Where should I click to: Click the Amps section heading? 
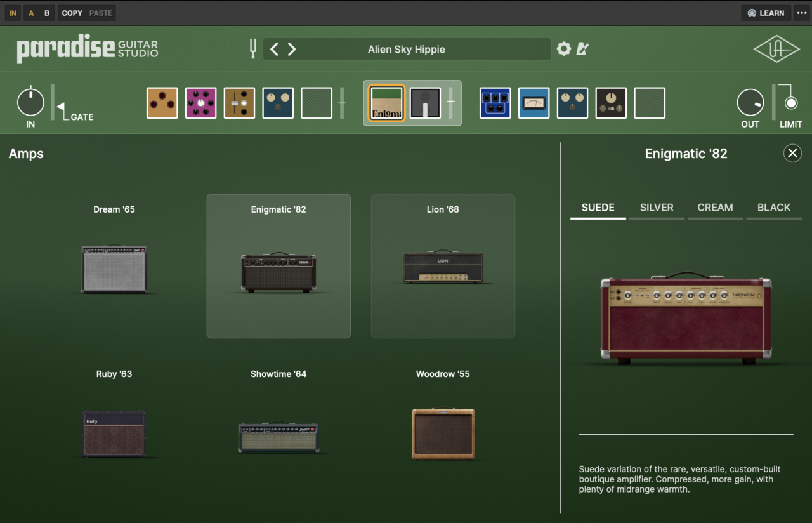click(26, 154)
